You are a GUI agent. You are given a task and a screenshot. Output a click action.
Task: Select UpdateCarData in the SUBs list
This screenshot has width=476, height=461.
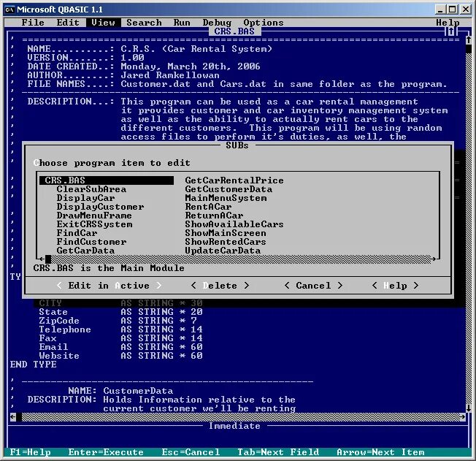223,251
